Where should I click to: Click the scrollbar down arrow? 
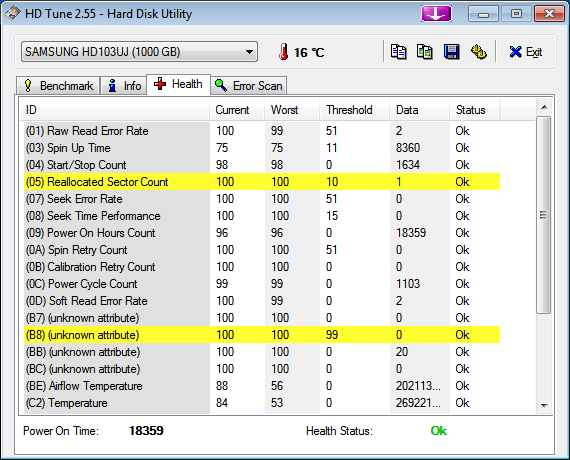544,405
